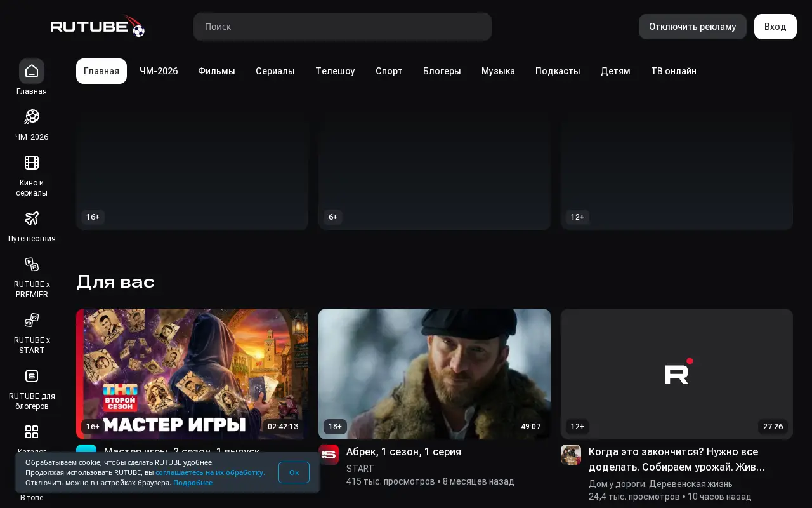Open the Путешествия airplane icon

tap(32, 218)
